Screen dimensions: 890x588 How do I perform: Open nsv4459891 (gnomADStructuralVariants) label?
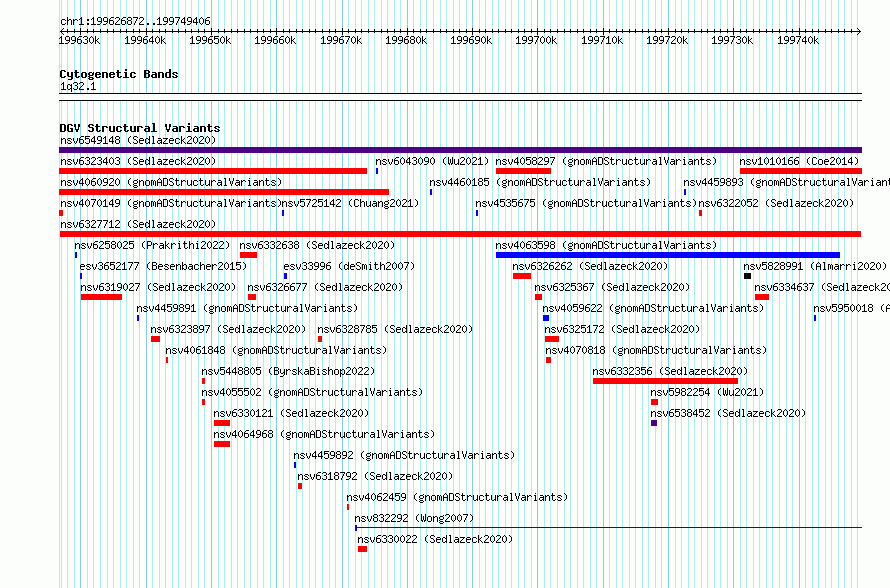pos(247,308)
